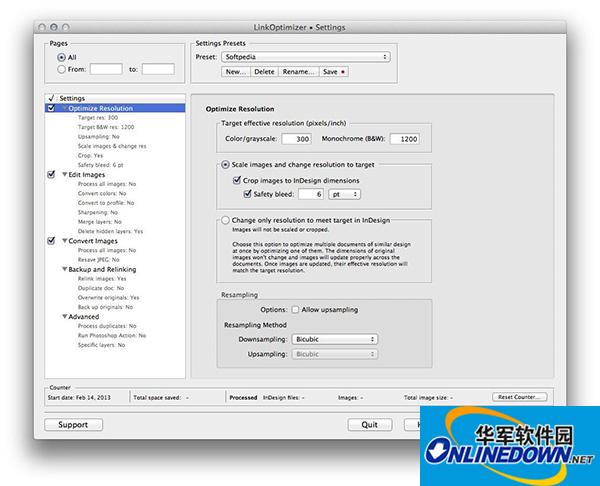Select the Backup and Relinking row
600x486 pixels.
115,269
